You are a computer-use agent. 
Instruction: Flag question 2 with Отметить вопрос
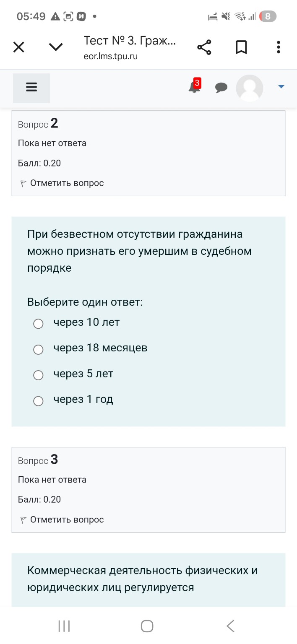point(61,183)
